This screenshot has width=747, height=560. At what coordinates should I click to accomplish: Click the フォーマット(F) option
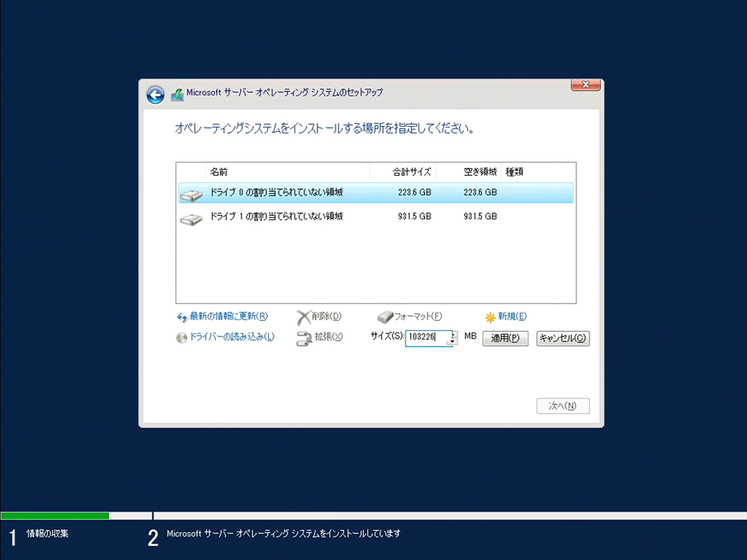coord(418,316)
